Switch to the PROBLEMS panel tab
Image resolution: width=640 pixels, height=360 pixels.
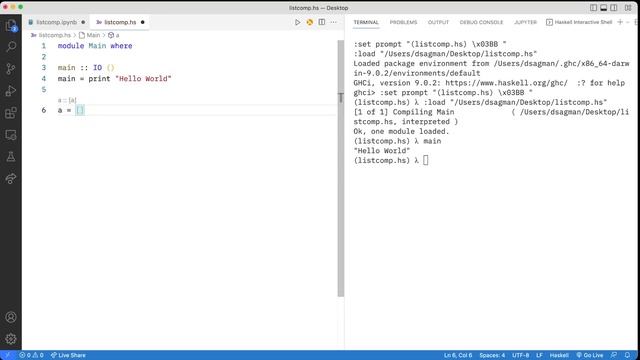pos(403,22)
